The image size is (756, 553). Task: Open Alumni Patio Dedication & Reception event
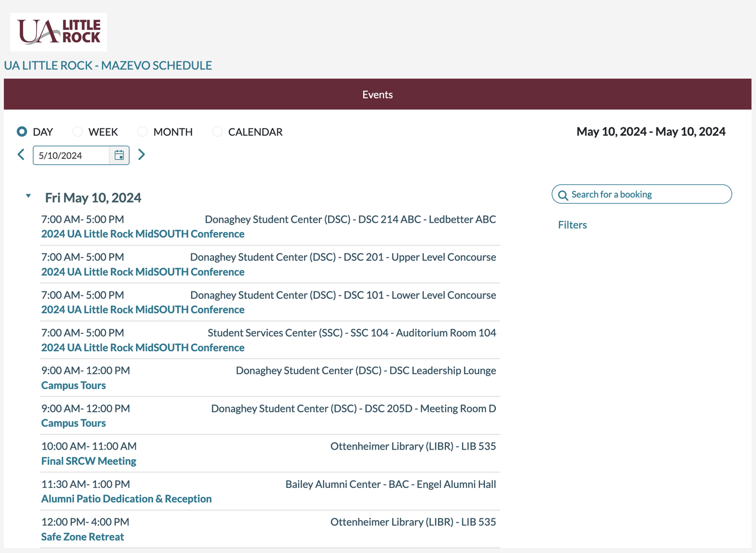[x=126, y=499]
